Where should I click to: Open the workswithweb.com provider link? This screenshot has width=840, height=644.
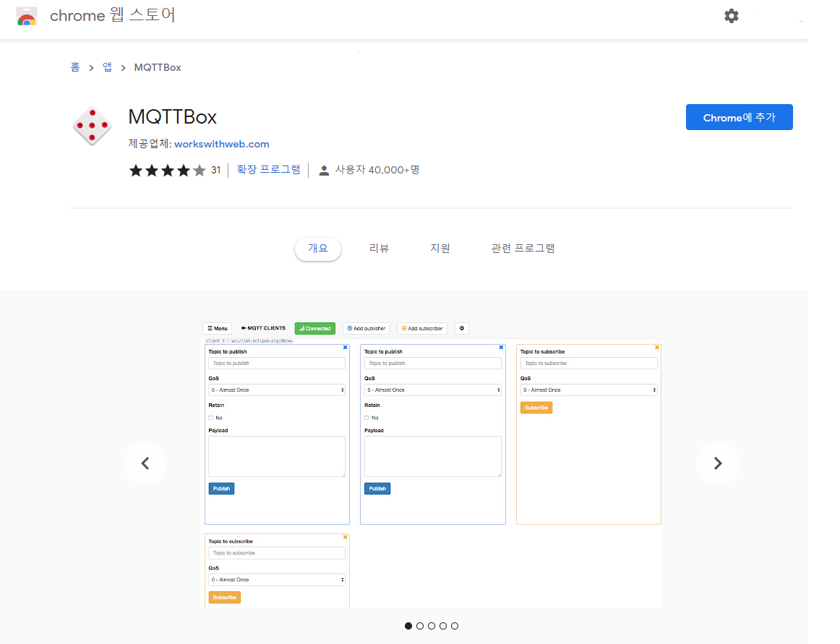(222, 144)
